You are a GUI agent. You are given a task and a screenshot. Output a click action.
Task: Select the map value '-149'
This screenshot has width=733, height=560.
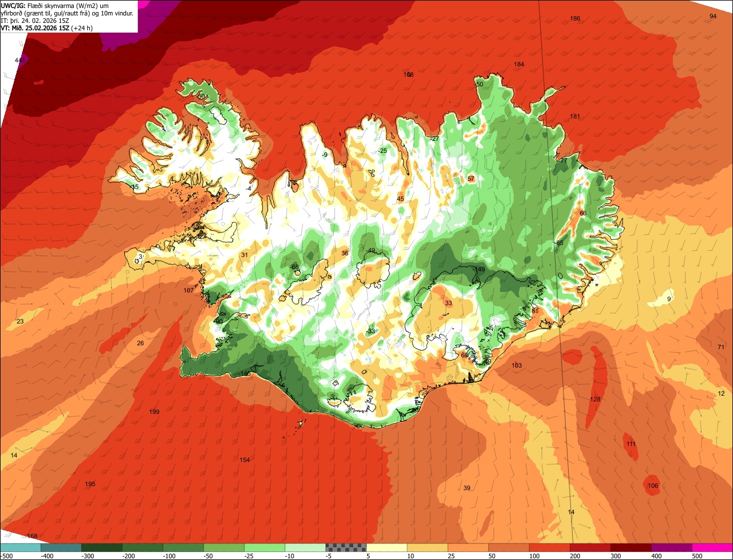479,269
